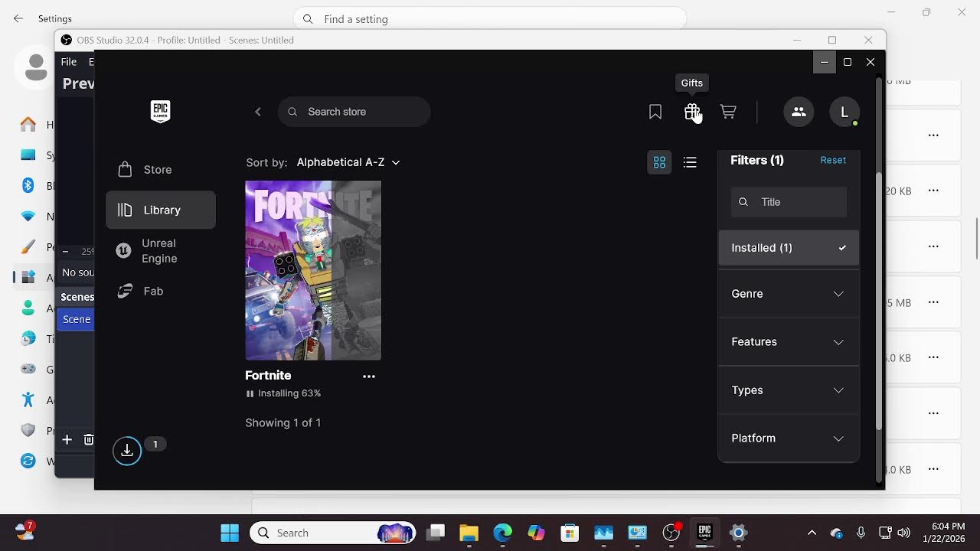
Task: Open the Gifts icon
Action: point(692,112)
